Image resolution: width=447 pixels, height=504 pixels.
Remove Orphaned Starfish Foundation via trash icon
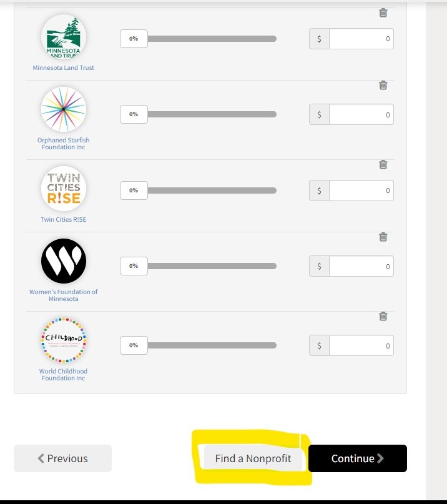[x=383, y=85]
